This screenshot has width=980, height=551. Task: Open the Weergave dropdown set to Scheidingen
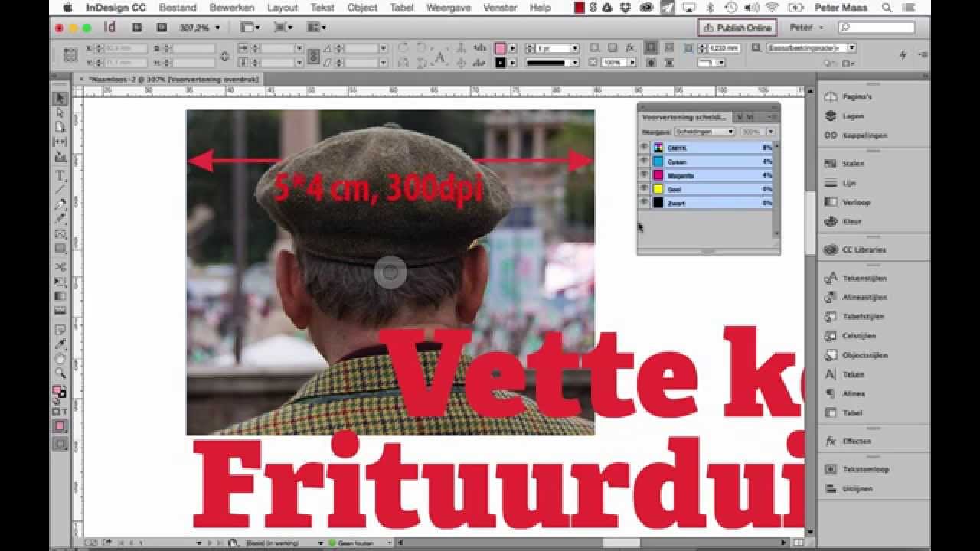tap(704, 132)
